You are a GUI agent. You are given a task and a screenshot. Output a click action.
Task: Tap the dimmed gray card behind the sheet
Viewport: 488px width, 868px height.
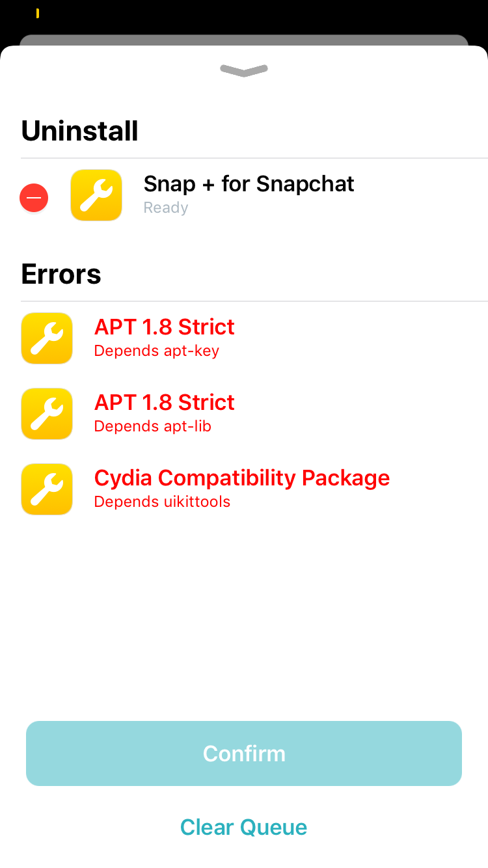click(244, 40)
